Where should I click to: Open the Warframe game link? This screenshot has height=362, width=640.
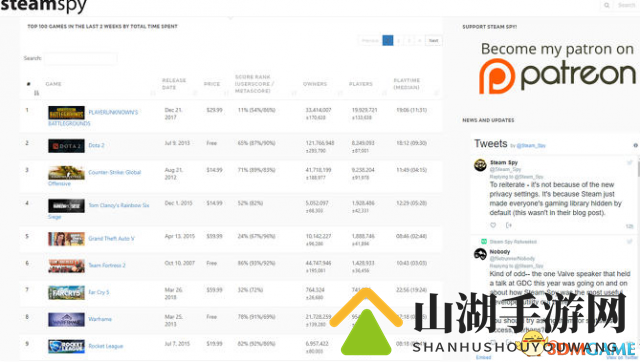(100, 319)
